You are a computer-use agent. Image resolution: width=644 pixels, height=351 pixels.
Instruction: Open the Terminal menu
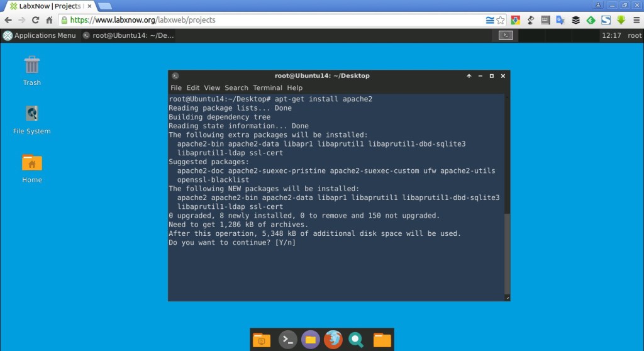tap(267, 87)
